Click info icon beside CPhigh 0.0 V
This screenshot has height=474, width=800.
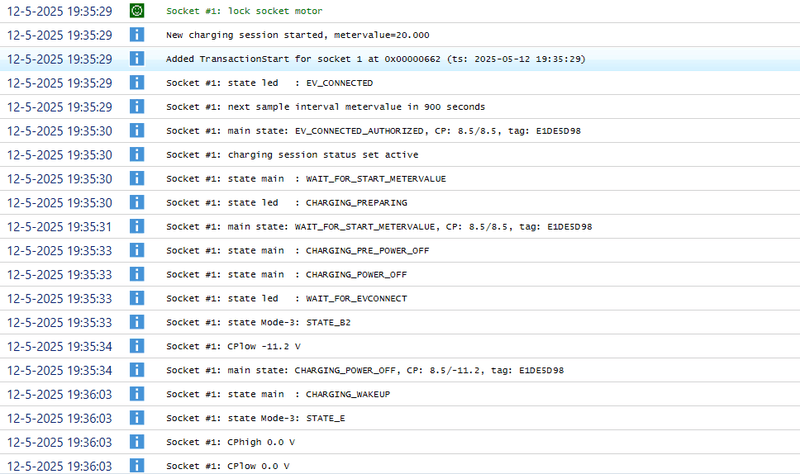pos(138,442)
